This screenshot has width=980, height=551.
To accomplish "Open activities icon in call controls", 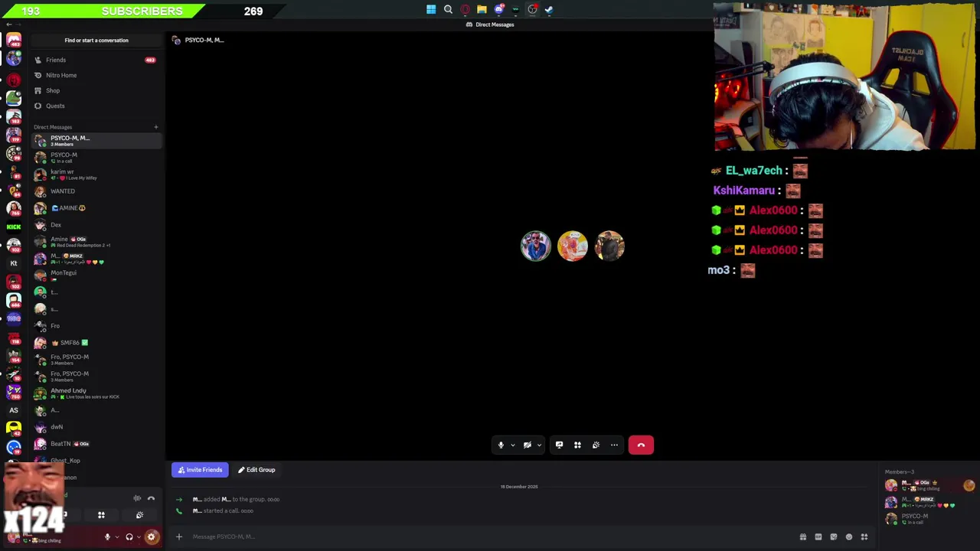I will click(577, 445).
